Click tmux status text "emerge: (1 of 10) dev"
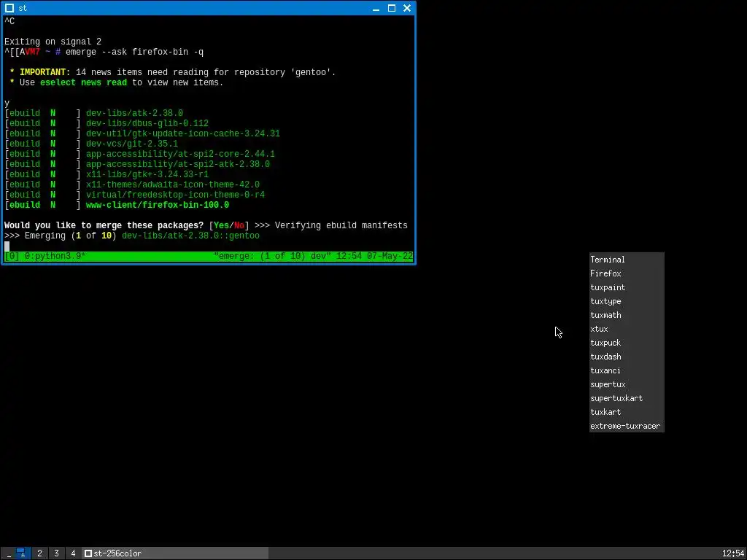Image resolution: width=747 pixels, height=560 pixels. [x=273, y=256]
